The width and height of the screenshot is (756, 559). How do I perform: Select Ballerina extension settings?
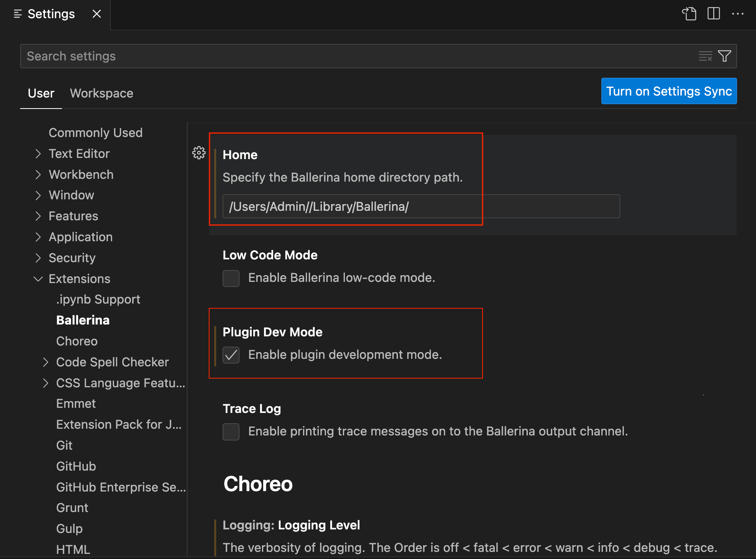83,320
